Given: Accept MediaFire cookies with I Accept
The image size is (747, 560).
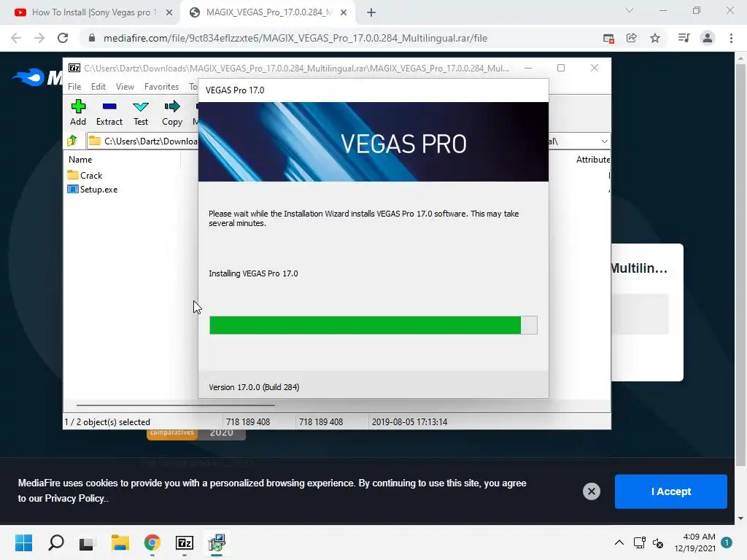Looking at the screenshot, I should coord(671,491).
